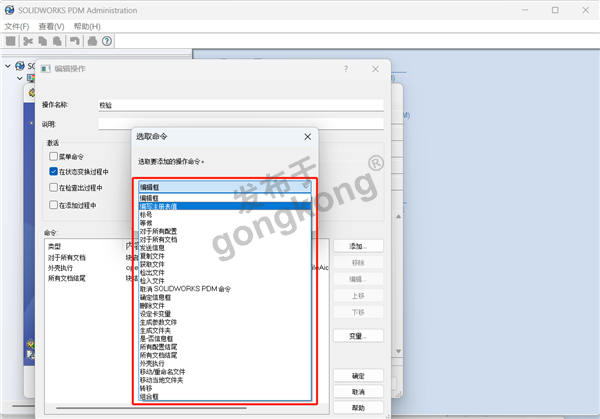600x419 pixels.
Task: Close the 选取命令 dialog with X
Action: 308,137
